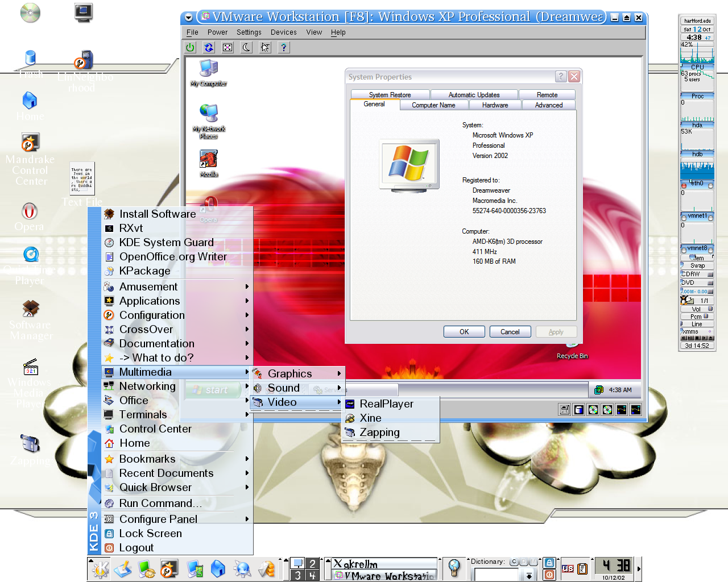This screenshot has height=582, width=728.
Task: Click VMware green Power On toolbar icon
Action: click(x=191, y=48)
